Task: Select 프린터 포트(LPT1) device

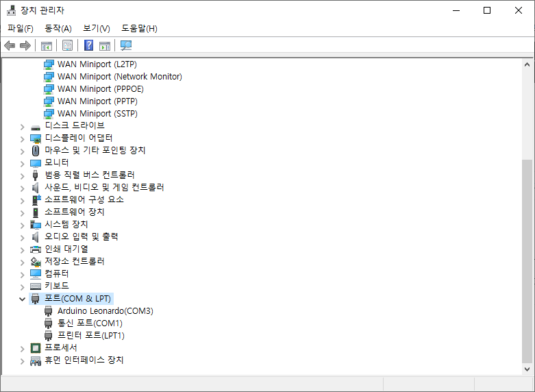Action: coord(90,335)
